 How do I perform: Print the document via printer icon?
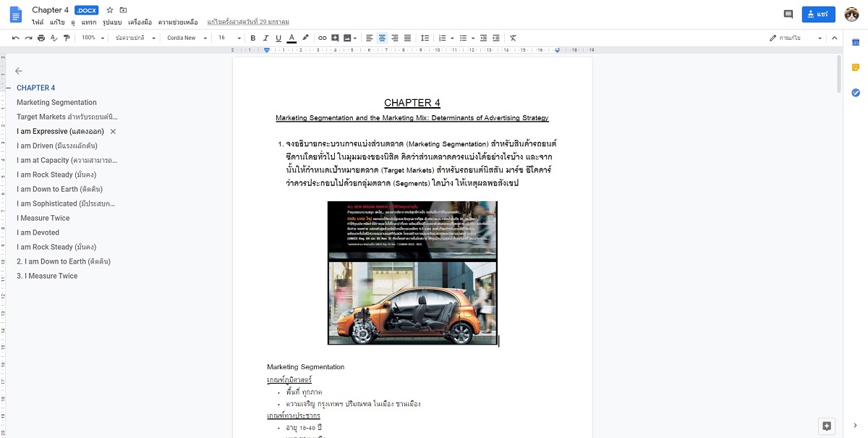41,38
